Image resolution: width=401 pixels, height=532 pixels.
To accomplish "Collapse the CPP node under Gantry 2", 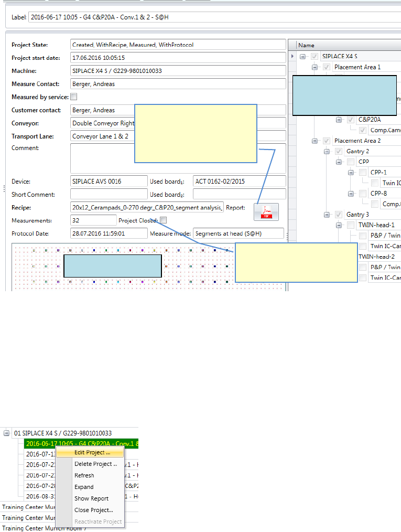I will [339, 162].
